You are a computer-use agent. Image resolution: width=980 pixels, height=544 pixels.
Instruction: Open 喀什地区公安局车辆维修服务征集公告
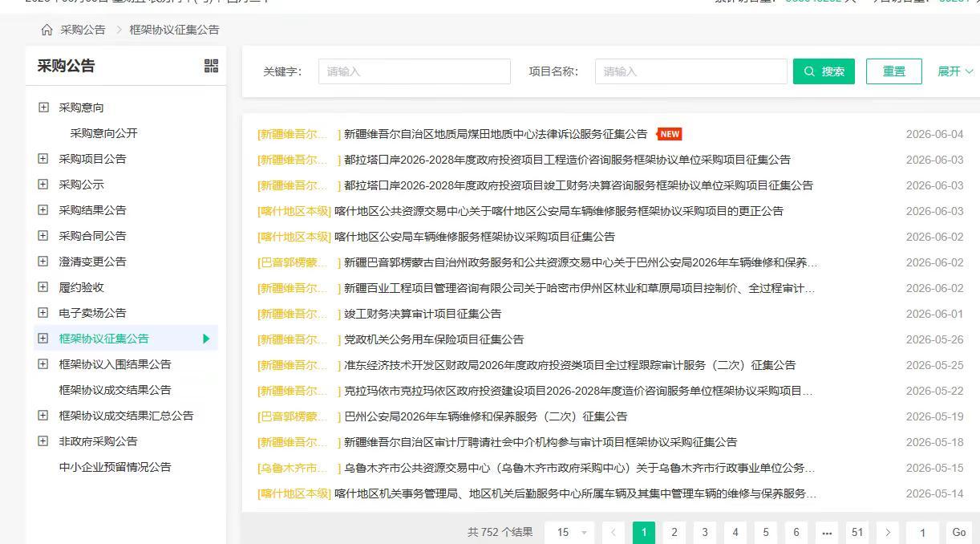click(x=475, y=237)
